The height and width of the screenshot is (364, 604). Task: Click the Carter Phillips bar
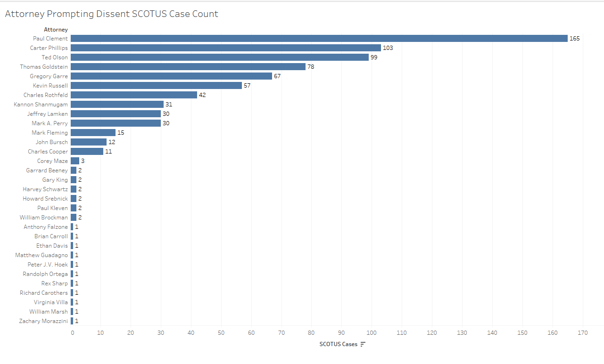(x=225, y=48)
